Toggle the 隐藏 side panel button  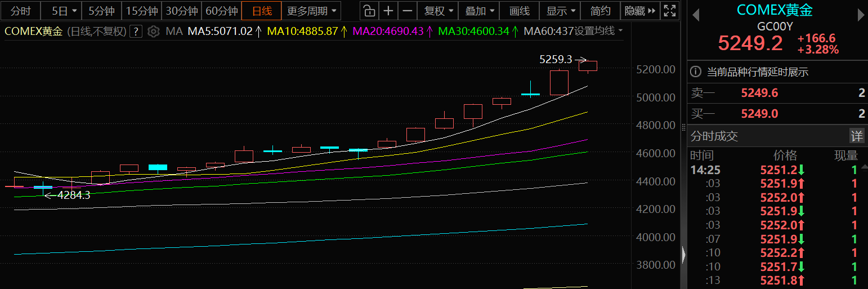click(640, 11)
